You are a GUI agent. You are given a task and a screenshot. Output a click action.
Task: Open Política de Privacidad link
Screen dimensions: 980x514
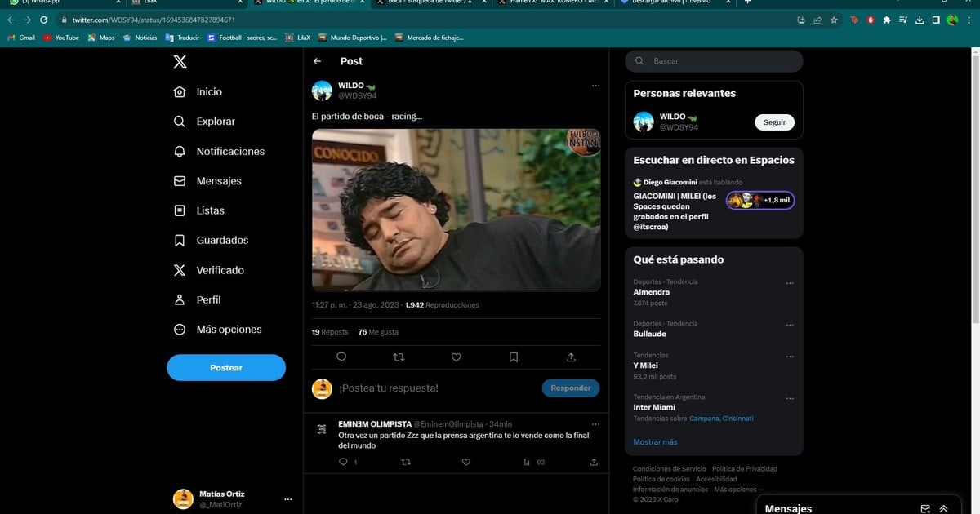point(745,469)
